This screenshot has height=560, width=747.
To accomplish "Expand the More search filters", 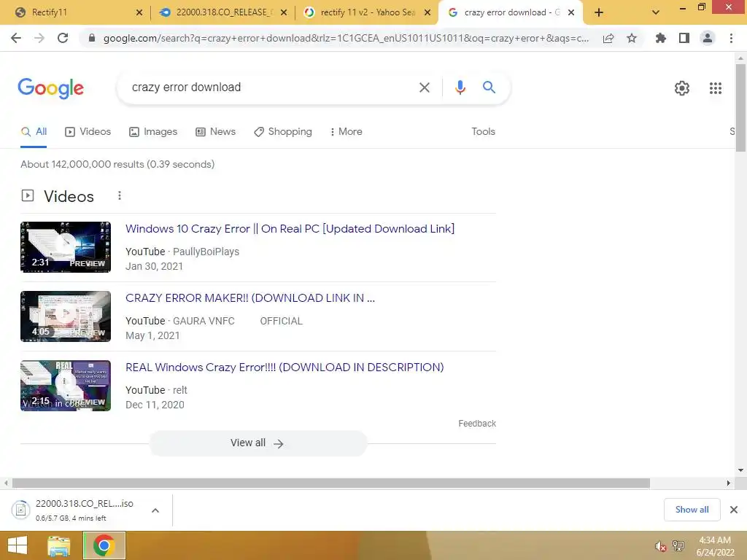I will pyautogui.click(x=346, y=132).
